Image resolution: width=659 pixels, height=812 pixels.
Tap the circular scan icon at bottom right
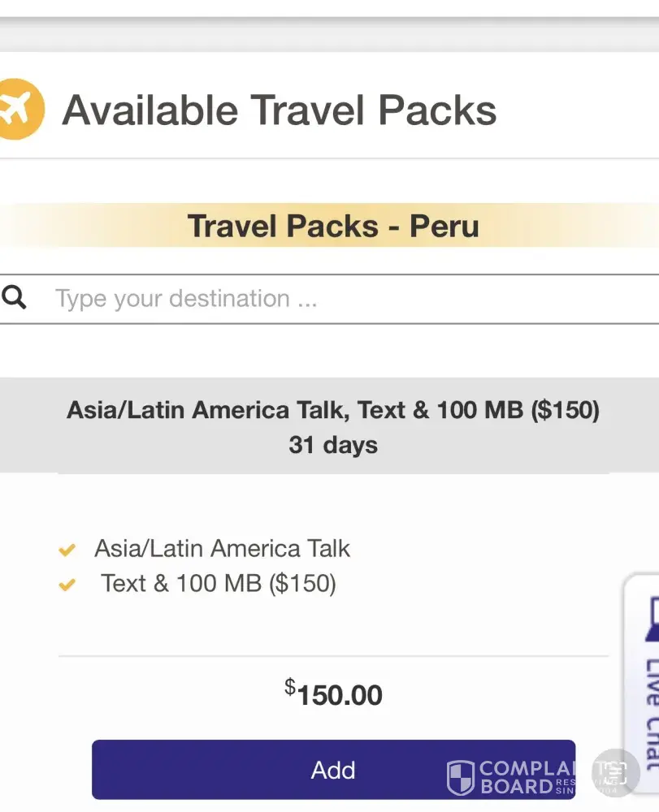point(614,773)
